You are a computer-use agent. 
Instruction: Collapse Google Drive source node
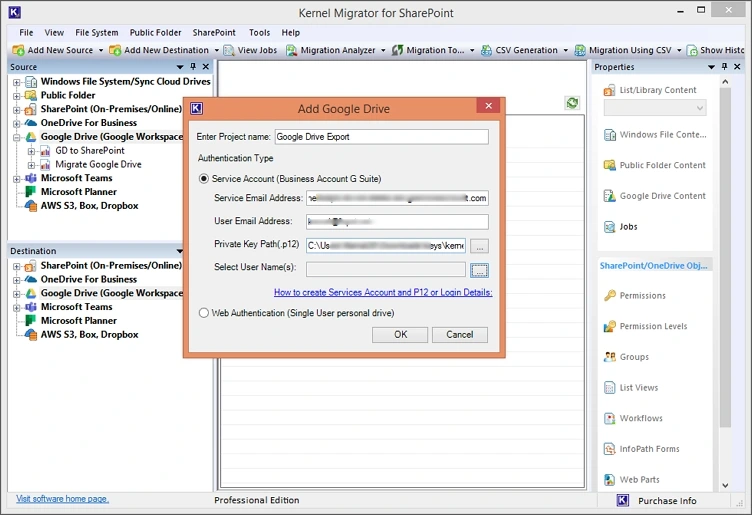[x=17, y=138]
